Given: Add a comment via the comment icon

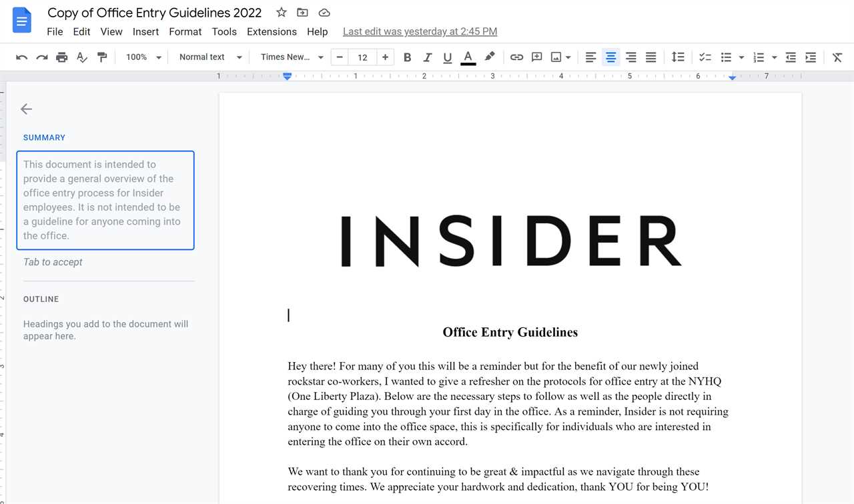Looking at the screenshot, I should (536, 57).
